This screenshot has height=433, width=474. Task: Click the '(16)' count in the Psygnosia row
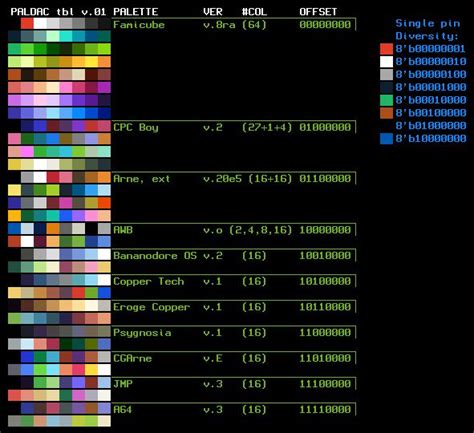[x=254, y=333]
